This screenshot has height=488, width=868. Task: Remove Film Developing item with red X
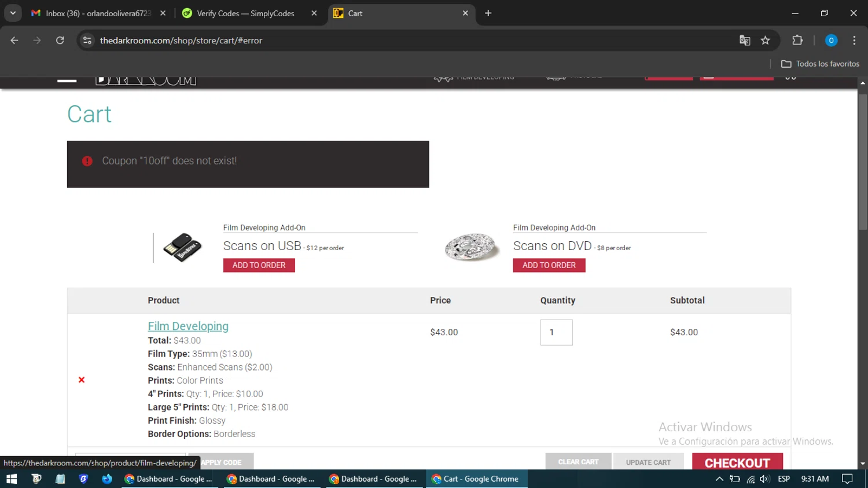(x=82, y=380)
